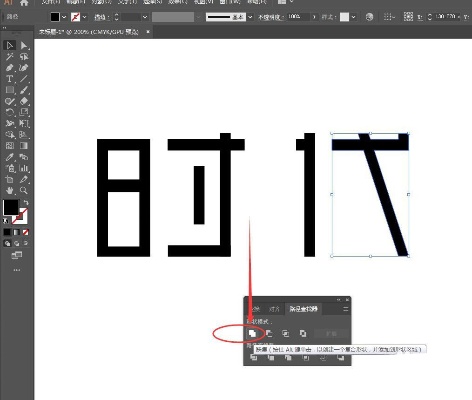Click the opacity 100% input field
The height and width of the screenshot is (400, 472).
click(299, 17)
